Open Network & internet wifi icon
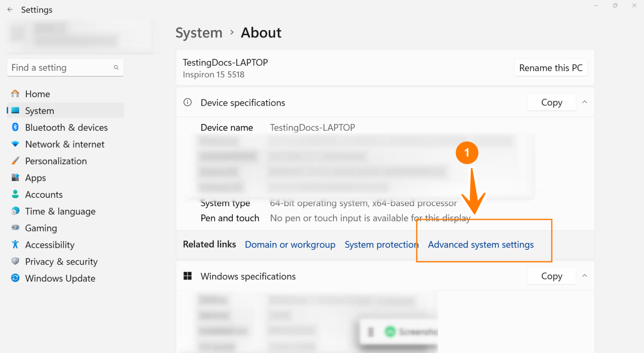 point(15,144)
